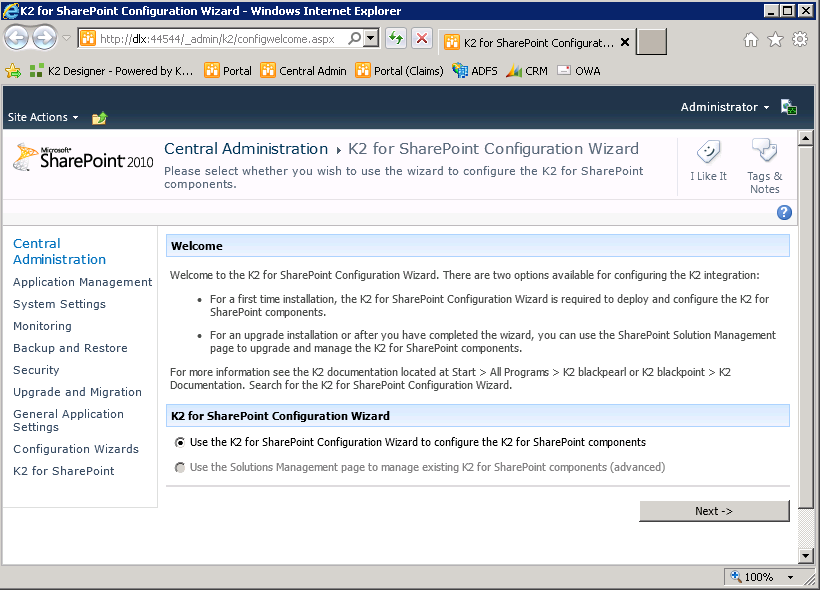This screenshot has width=821, height=592.
Task: Click the Help question mark icon
Action: tap(784, 212)
